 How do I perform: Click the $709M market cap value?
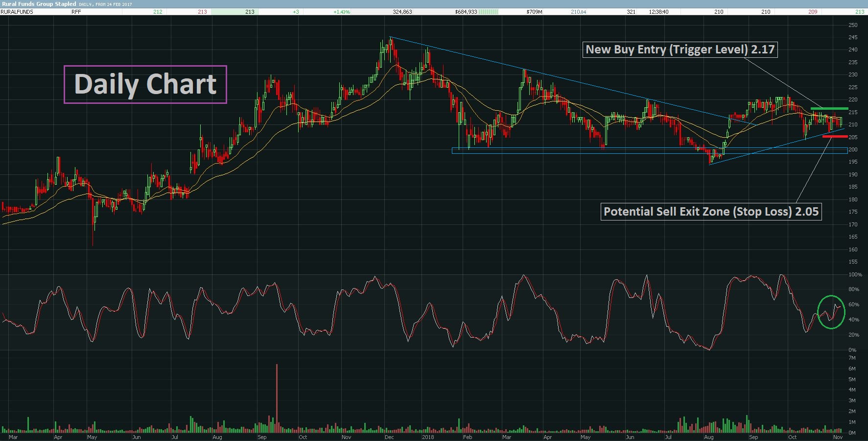pos(534,12)
